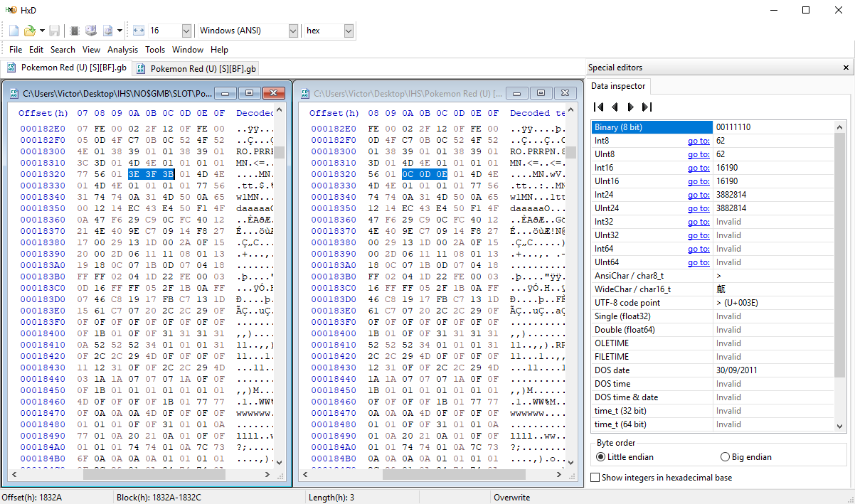The height and width of the screenshot is (504, 855).
Task: Open the Help menu
Action: (x=220, y=50)
